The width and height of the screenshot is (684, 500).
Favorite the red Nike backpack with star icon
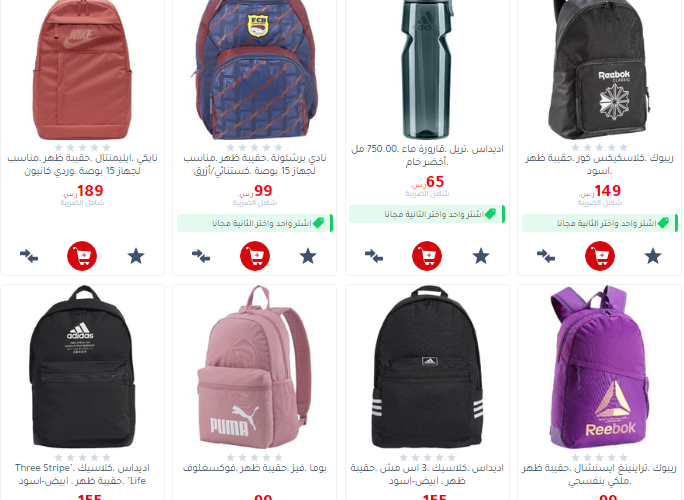coord(136,256)
